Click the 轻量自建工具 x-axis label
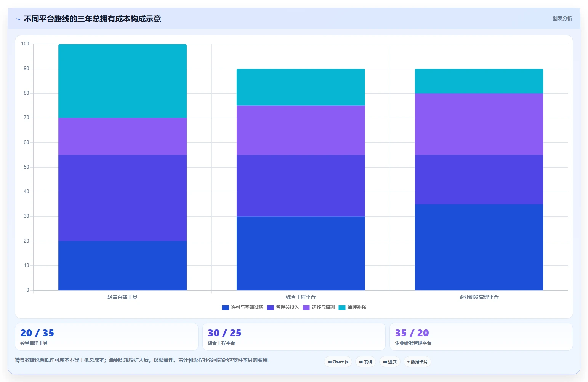 click(x=122, y=297)
